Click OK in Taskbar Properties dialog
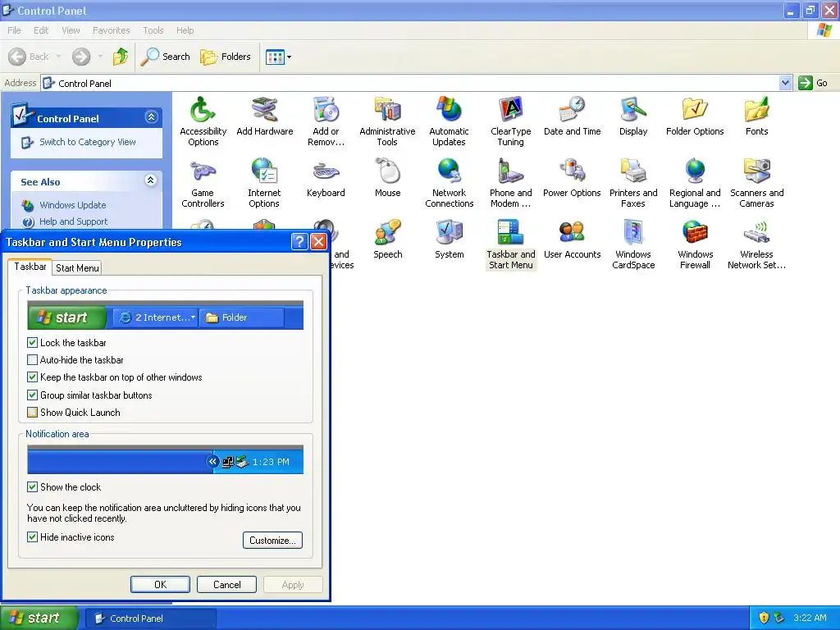This screenshot has height=630, width=840. point(160,584)
